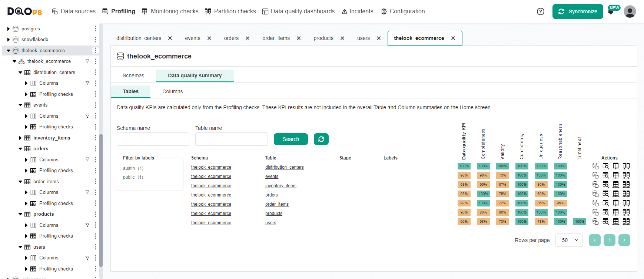Open Monitoring checks icon for products row
644x279 pixels.
point(616,212)
